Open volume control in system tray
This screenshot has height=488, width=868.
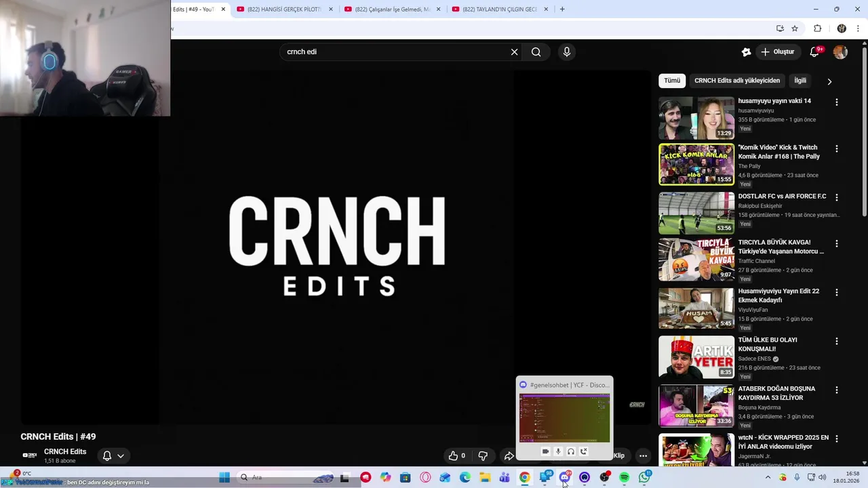coord(822,478)
